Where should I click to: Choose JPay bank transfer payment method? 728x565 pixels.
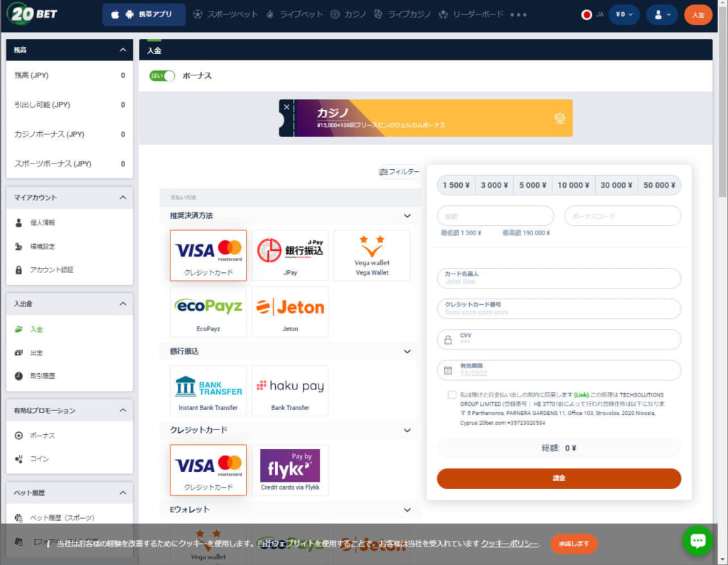290,255
